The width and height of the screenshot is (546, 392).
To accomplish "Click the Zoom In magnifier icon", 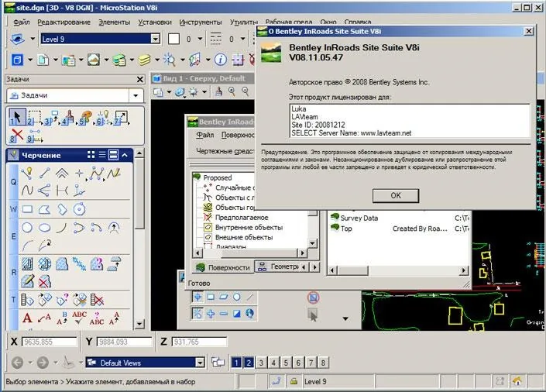I will 232,92.
